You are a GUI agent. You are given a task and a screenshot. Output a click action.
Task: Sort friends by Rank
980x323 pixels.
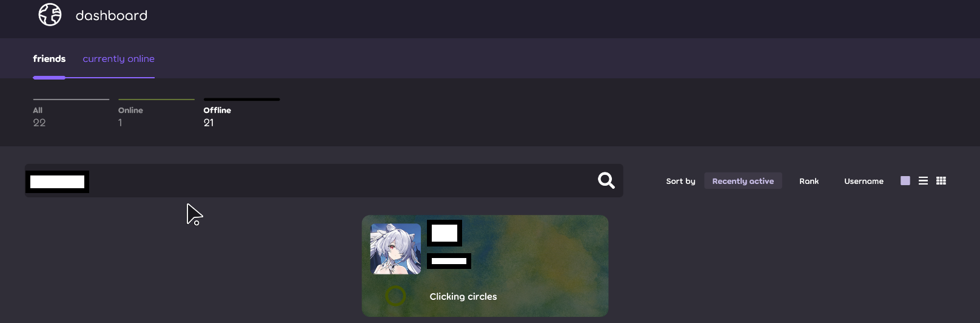point(809,181)
